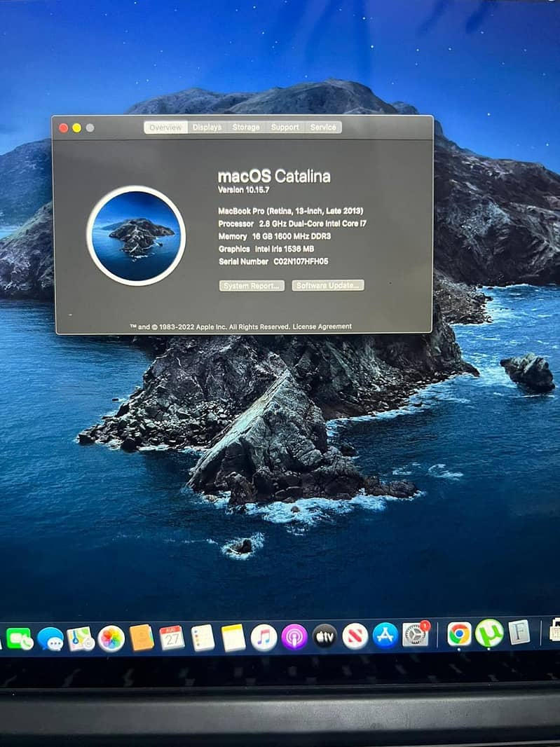Open News app in the Dock
The width and height of the screenshot is (560, 747).
pyautogui.click(x=355, y=636)
